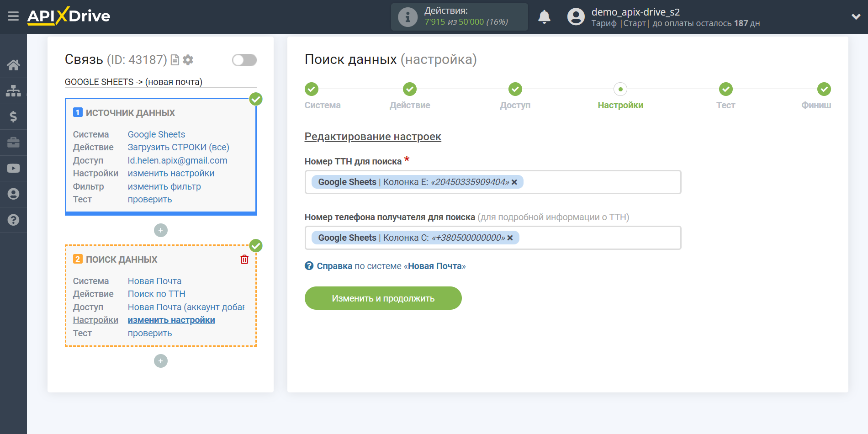The width and height of the screenshot is (868, 434).
Task: Add a step with the plus below the data search
Action: pos(160,361)
